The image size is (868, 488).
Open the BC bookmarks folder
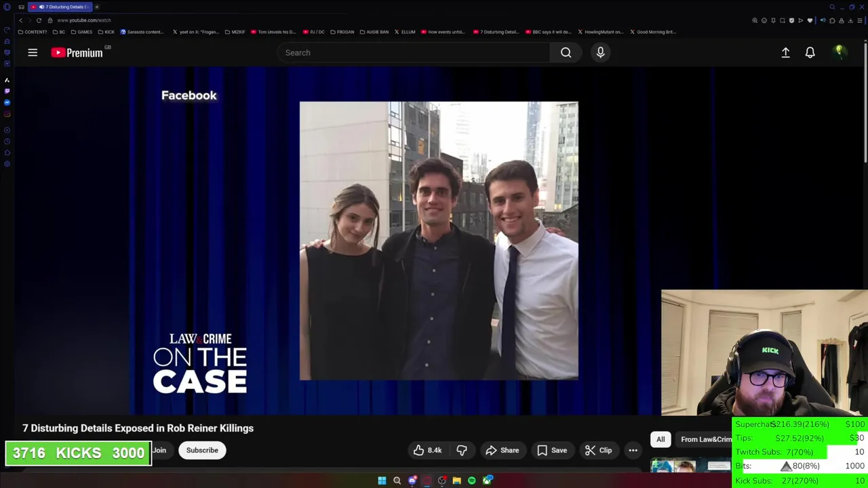[x=59, y=32]
